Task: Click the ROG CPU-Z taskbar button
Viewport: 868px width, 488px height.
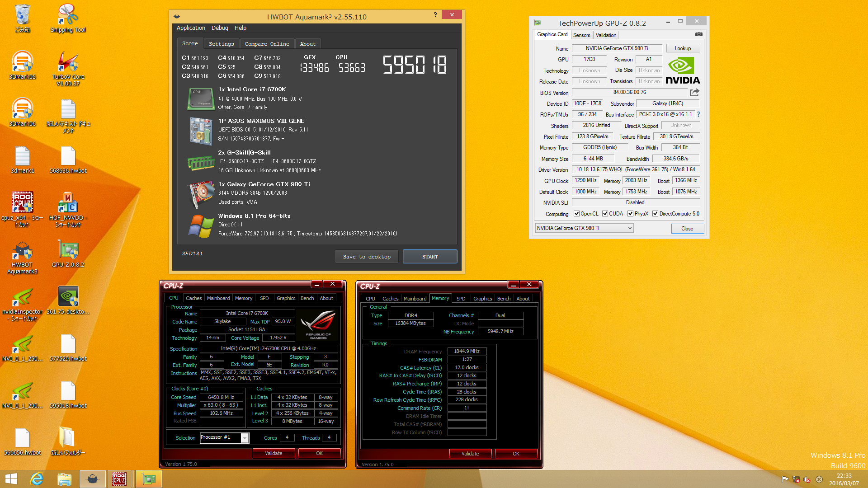Action: coord(119,479)
